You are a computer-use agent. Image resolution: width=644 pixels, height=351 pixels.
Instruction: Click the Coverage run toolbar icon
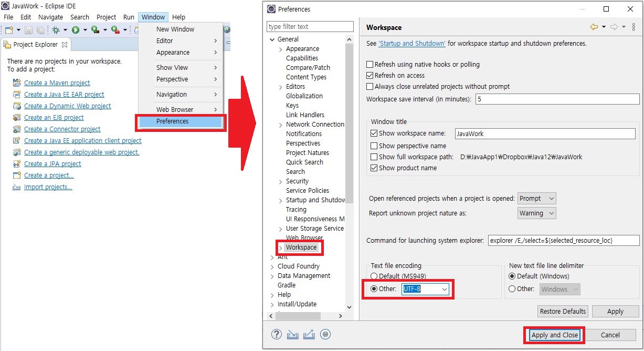(x=95, y=30)
